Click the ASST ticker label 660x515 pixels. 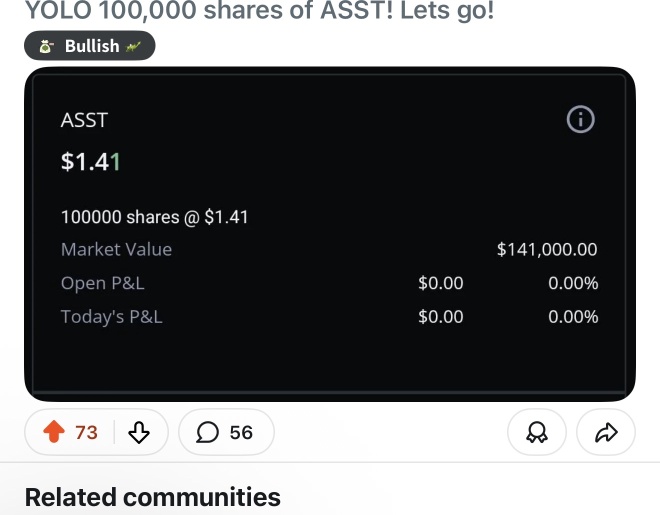click(84, 120)
